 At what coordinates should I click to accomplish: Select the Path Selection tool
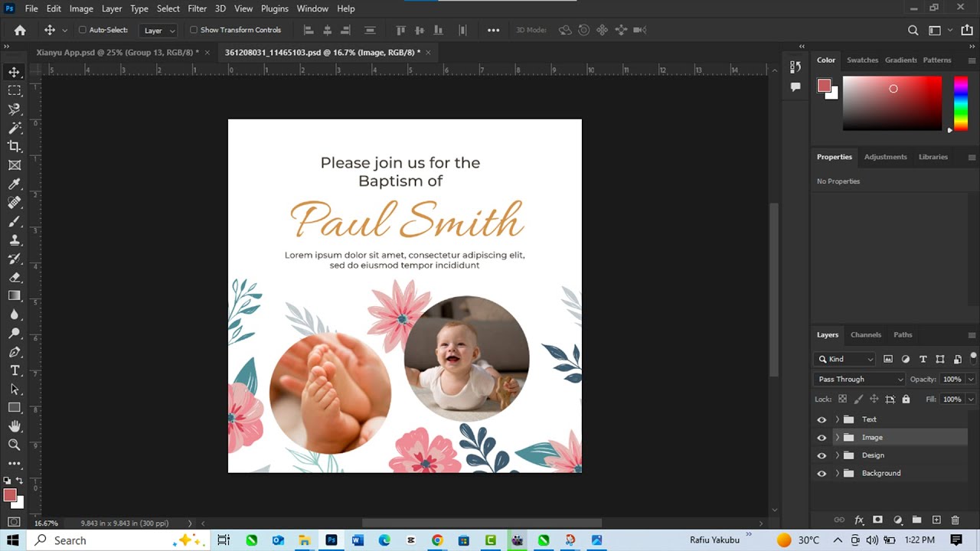(15, 389)
